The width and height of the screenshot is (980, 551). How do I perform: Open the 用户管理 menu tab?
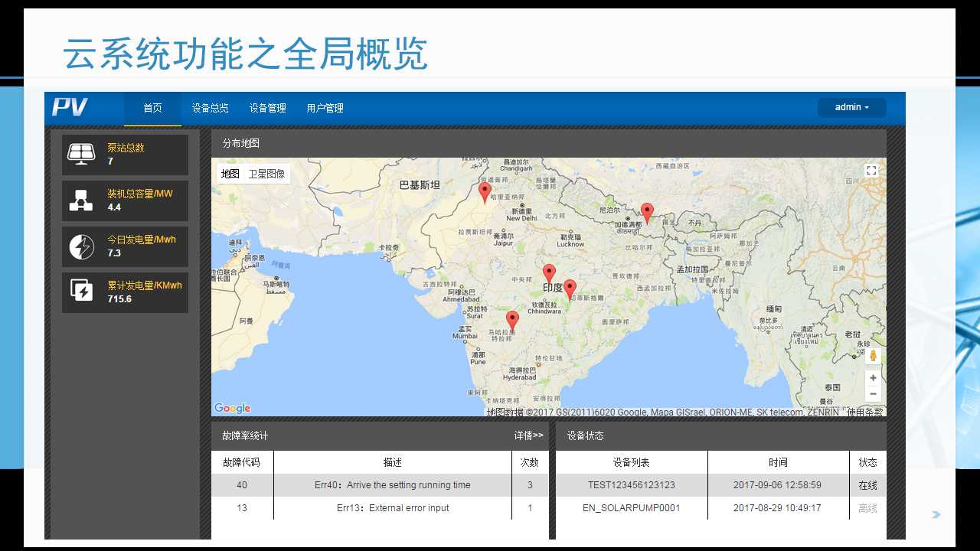click(325, 108)
